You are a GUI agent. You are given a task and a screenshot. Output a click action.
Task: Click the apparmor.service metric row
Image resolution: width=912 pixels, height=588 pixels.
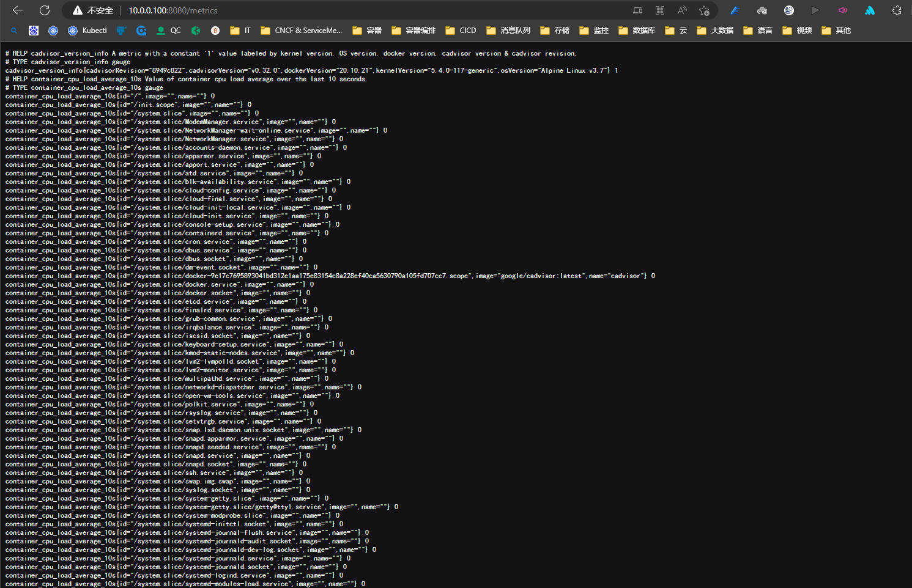click(x=163, y=156)
